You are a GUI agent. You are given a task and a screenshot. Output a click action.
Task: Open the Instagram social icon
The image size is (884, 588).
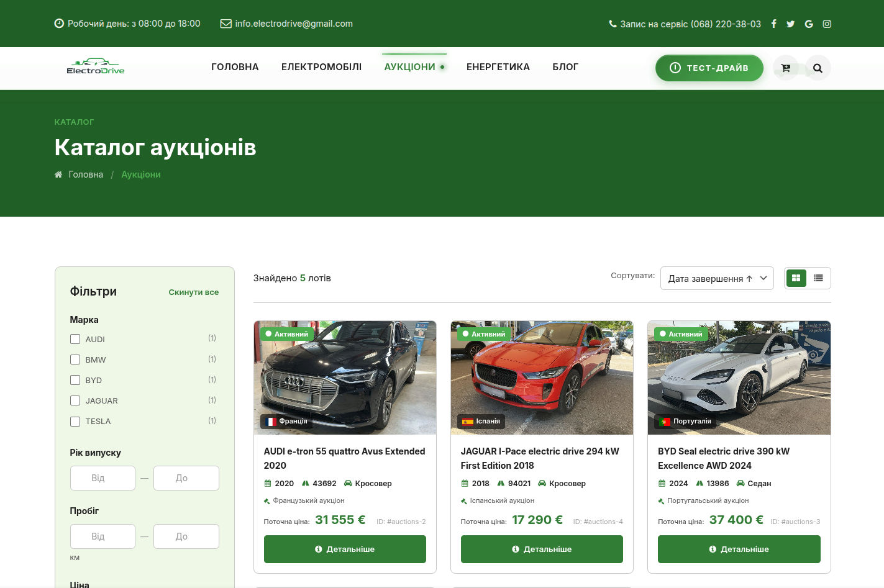pyautogui.click(x=827, y=24)
